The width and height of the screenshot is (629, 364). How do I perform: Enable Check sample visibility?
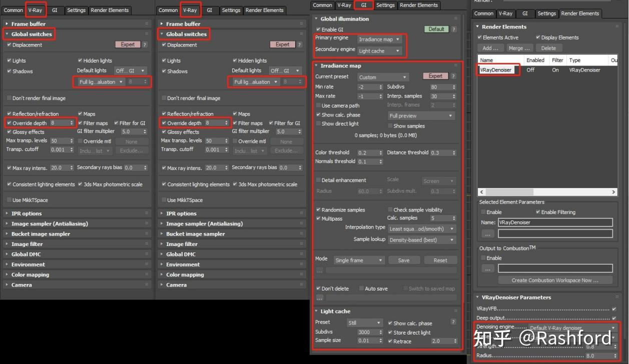tap(390, 210)
